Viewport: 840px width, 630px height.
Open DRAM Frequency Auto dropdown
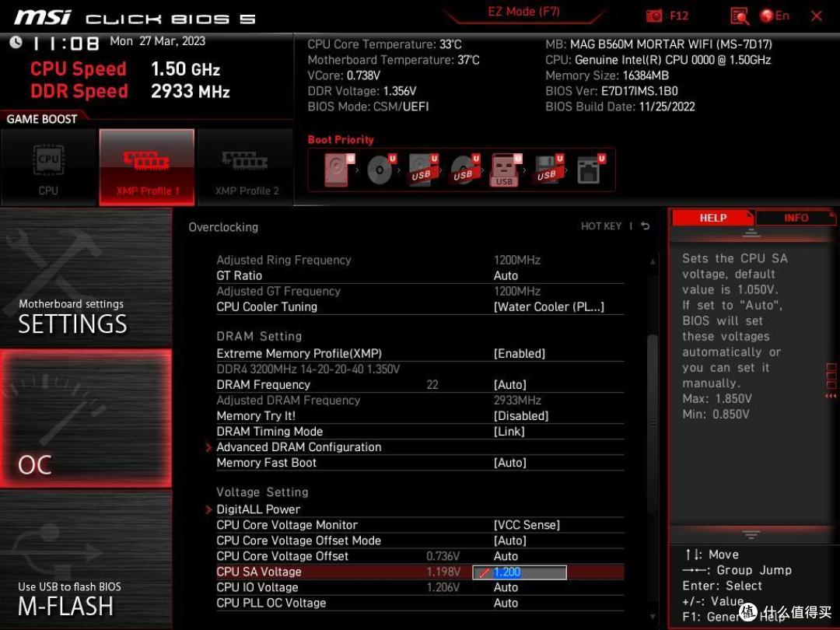pyautogui.click(x=510, y=385)
